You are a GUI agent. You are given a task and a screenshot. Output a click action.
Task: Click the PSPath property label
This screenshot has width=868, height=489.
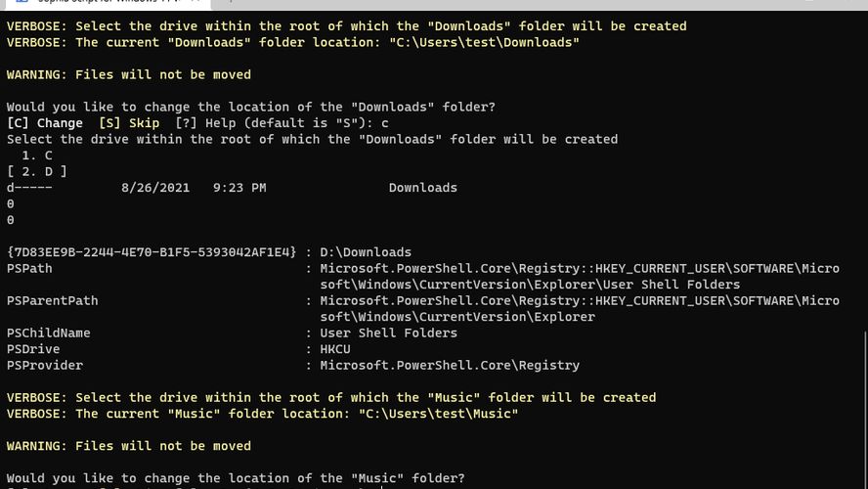pos(29,268)
